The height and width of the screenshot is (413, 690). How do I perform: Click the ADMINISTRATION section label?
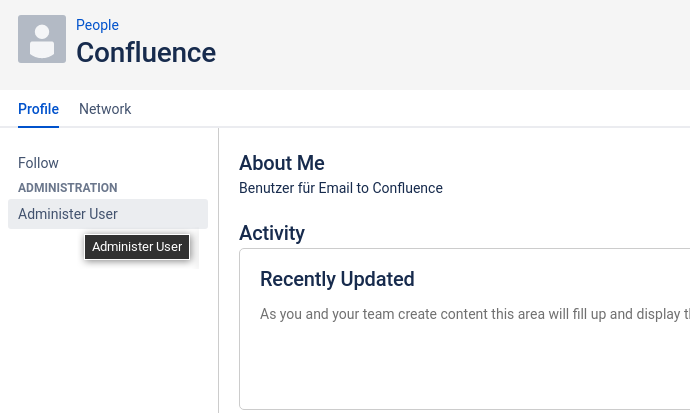(68, 188)
